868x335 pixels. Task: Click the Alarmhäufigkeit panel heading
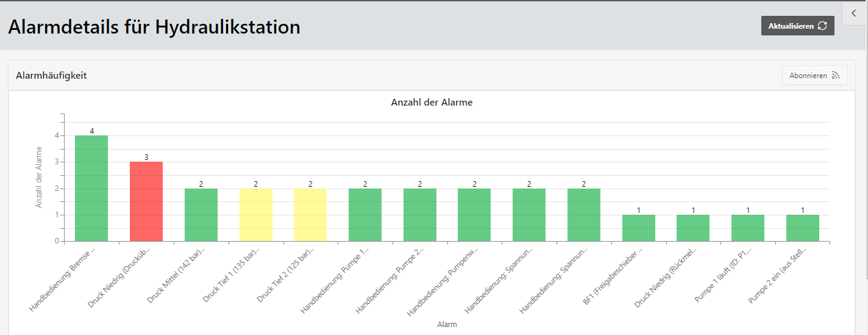[x=51, y=76]
